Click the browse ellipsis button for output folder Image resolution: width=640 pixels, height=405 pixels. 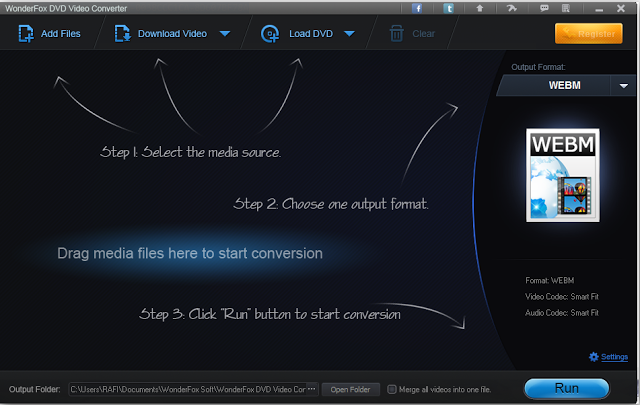[x=312, y=389]
